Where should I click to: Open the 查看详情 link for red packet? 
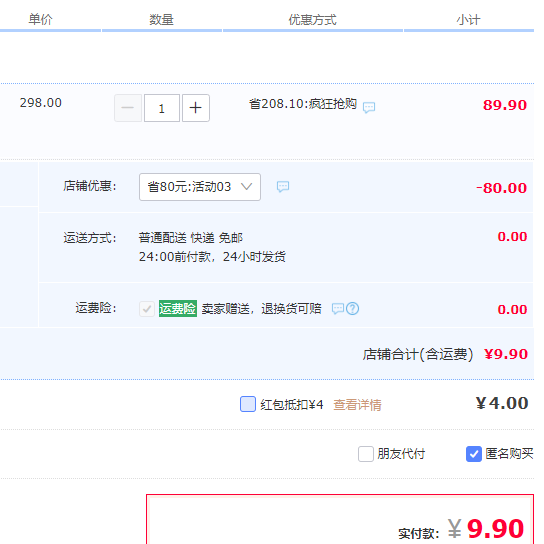pyautogui.click(x=357, y=405)
